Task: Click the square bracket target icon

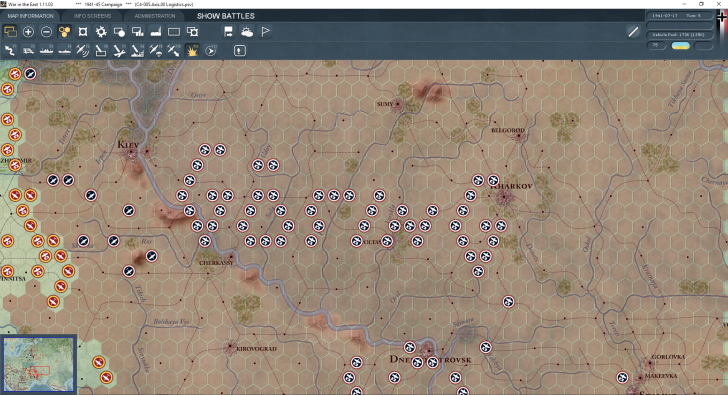Action: click(x=83, y=32)
